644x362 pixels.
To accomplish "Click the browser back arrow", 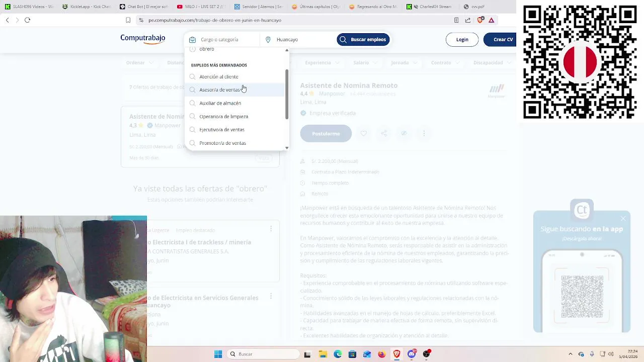I will [7, 20].
